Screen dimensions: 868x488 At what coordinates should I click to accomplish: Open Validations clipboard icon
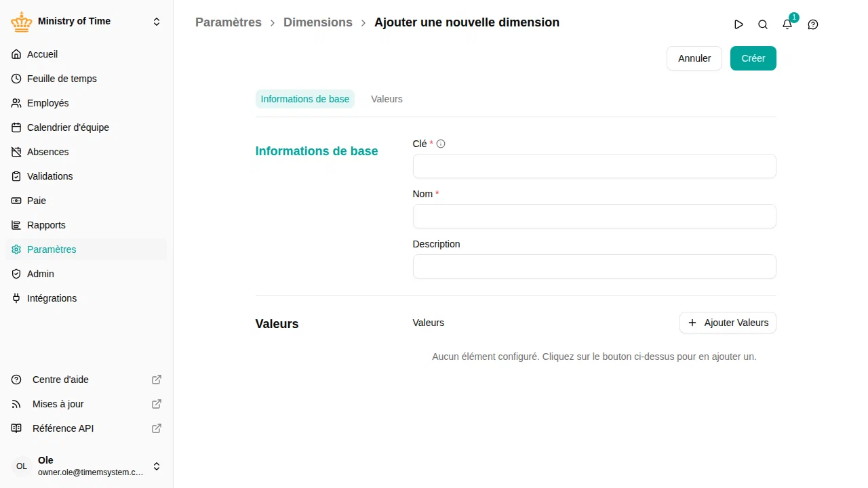(16, 176)
